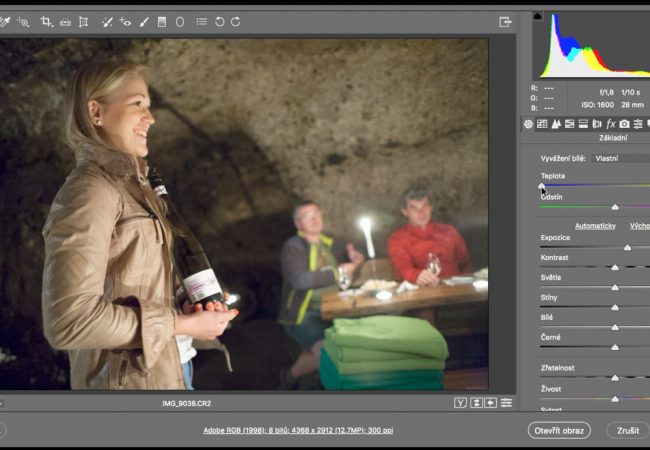Click the ISO: 1600 exposure info
Image resolution: width=650 pixels, height=450 pixels.
click(x=597, y=105)
